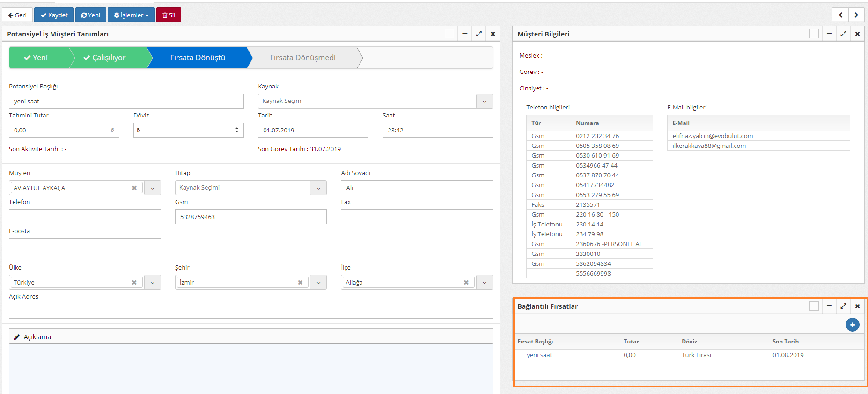Screen dimensions: 868x394
Task: Clear the AV.AYTÜL AYKAÇA customer selection
Action: (134, 188)
